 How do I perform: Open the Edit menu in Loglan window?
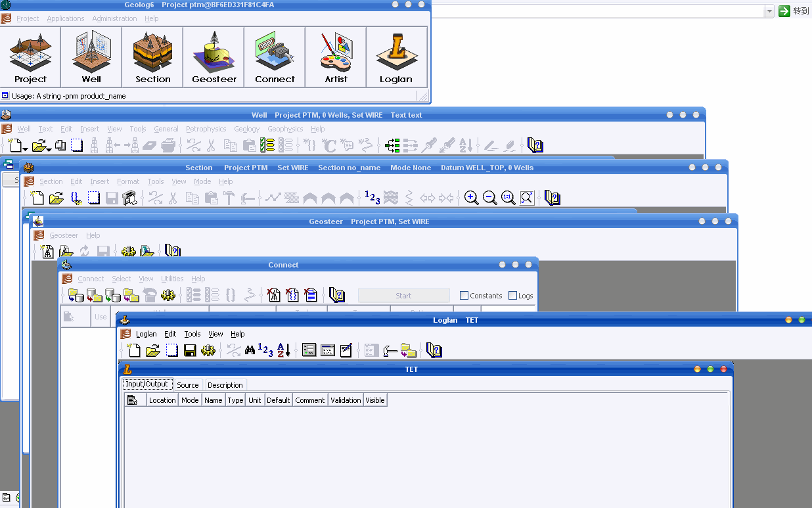pyautogui.click(x=170, y=334)
